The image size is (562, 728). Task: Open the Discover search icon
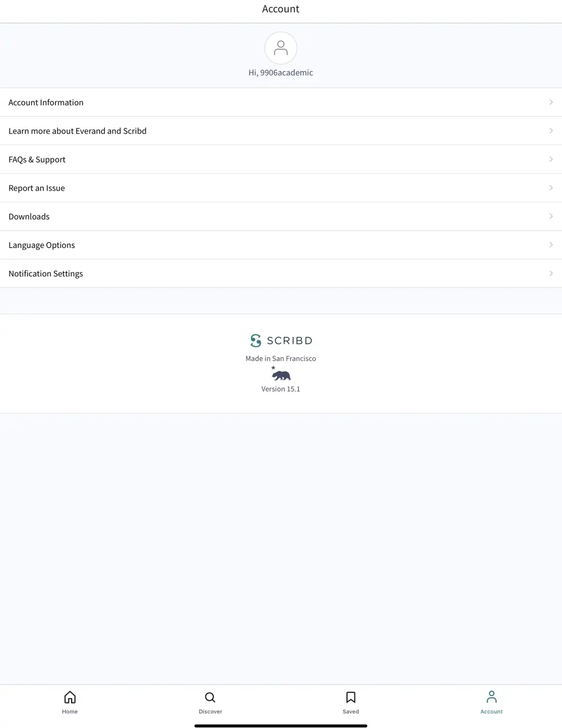tap(210, 697)
